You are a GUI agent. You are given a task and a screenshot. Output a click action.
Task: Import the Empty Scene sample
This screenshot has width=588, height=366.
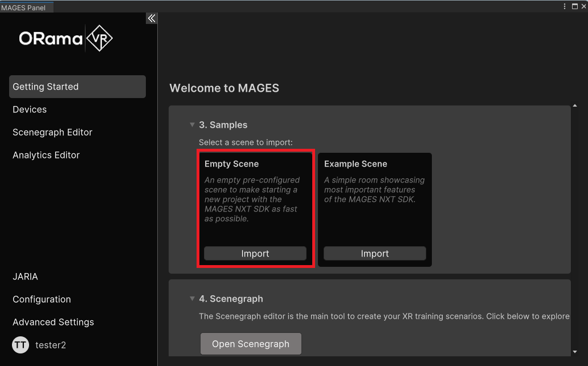(255, 254)
